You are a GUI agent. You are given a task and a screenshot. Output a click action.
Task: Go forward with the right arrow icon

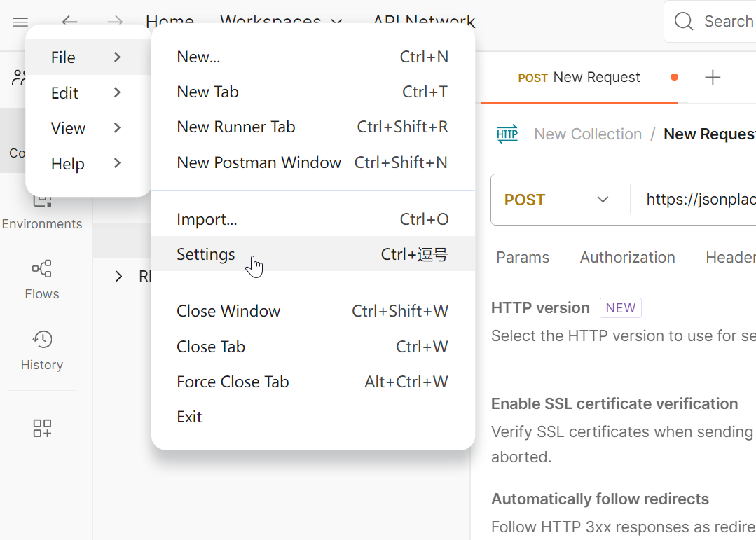tap(115, 21)
